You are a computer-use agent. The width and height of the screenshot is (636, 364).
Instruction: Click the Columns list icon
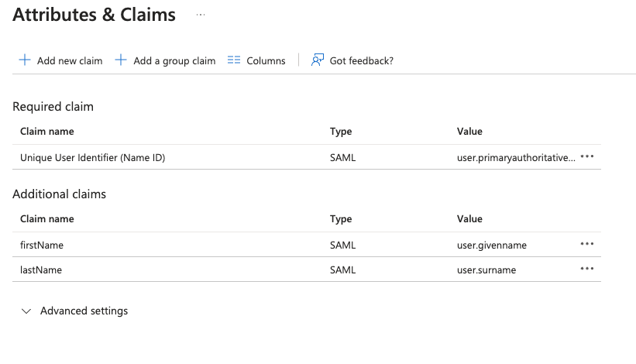tap(234, 60)
